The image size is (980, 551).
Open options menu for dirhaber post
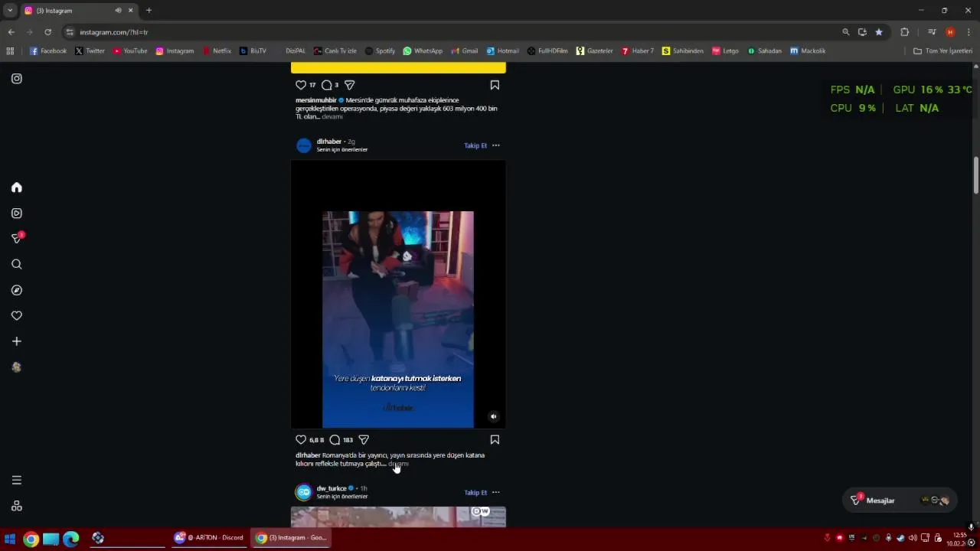coord(496,145)
